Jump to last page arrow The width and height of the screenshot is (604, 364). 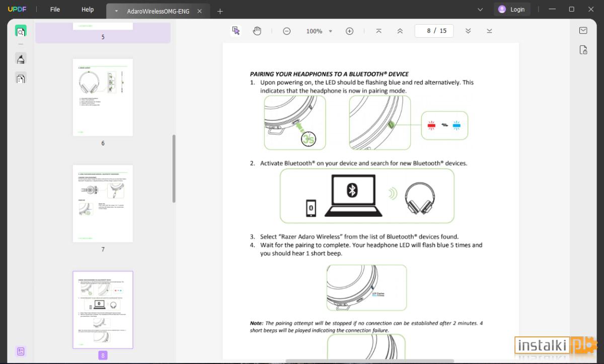tap(489, 31)
